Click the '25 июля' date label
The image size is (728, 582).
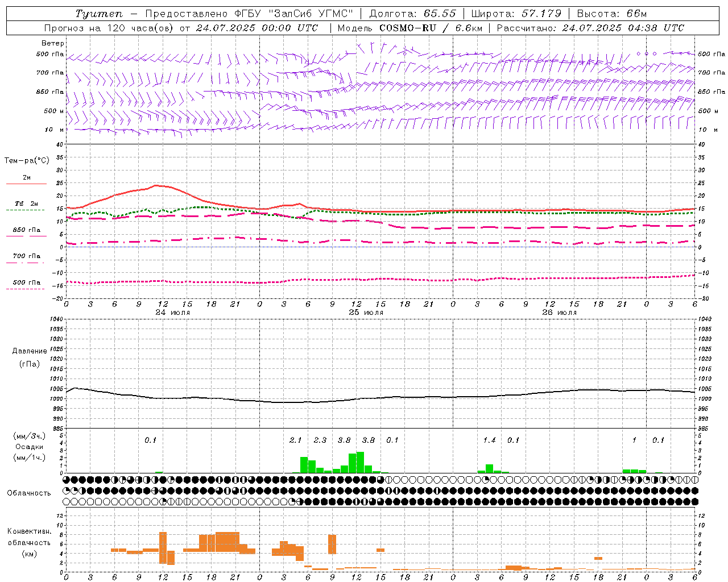pos(366,313)
